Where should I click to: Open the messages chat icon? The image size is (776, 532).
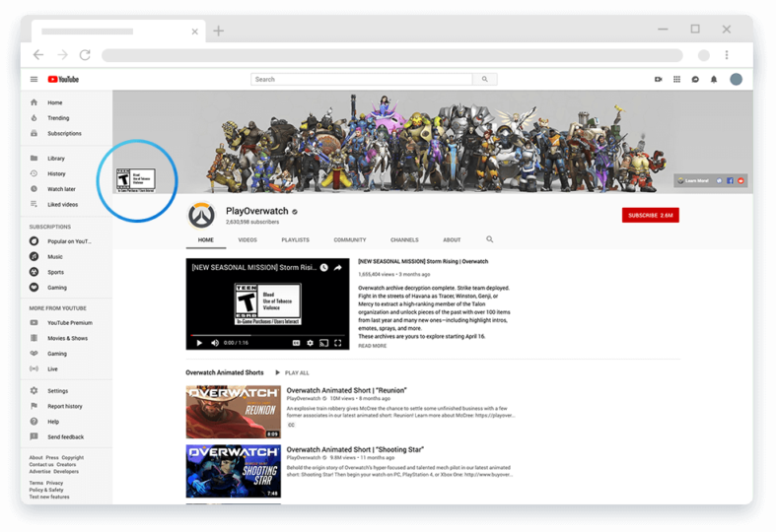point(695,79)
